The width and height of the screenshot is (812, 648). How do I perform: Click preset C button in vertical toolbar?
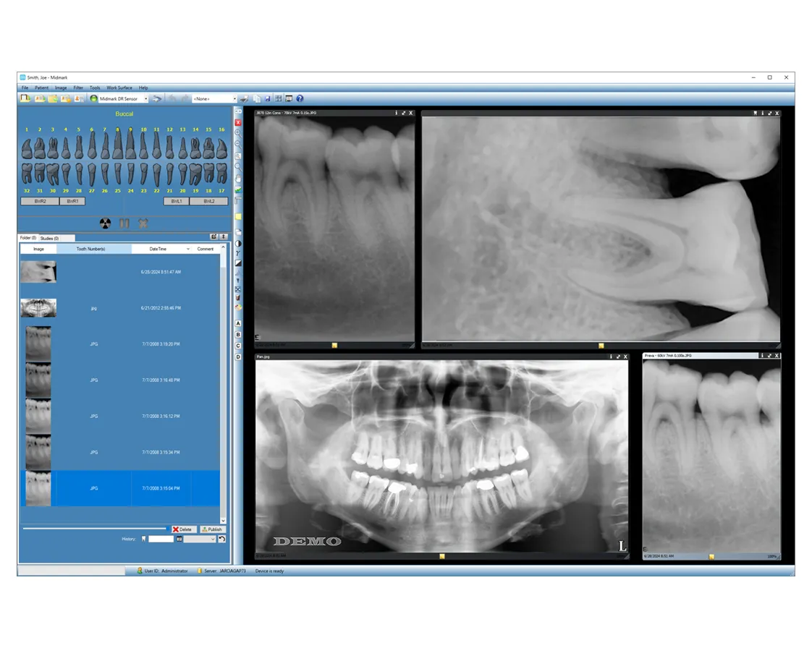coord(238,346)
